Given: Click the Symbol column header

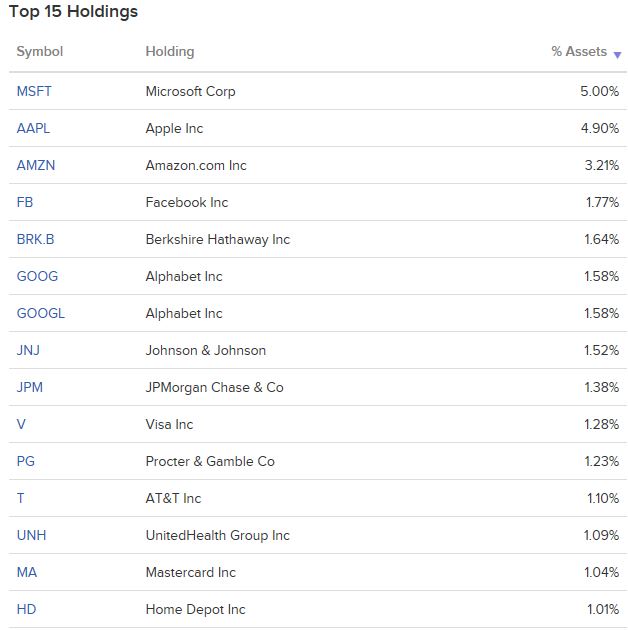Looking at the screenshot, I should (x=40, y=51).
